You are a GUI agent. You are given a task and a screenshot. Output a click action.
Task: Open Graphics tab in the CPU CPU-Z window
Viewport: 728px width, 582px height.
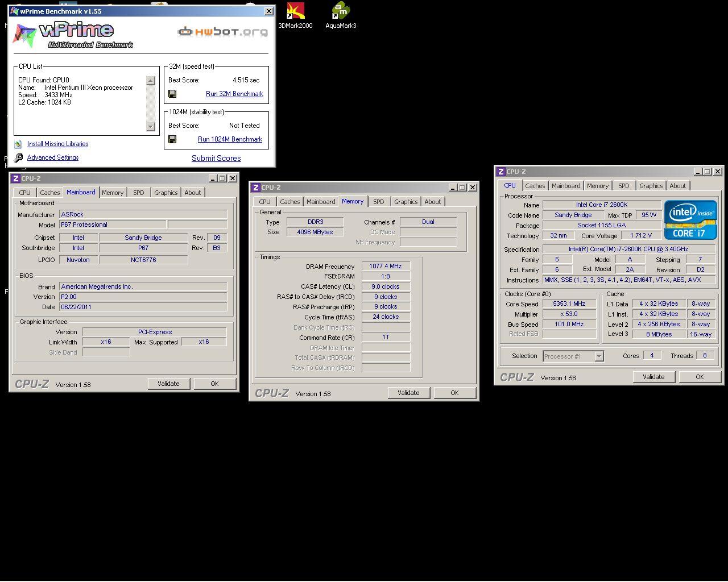click(x=651, y=186)
